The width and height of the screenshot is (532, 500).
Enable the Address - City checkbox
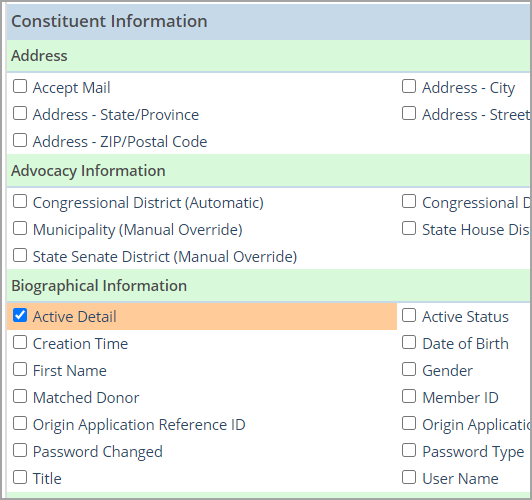click(x=409, y=86)
